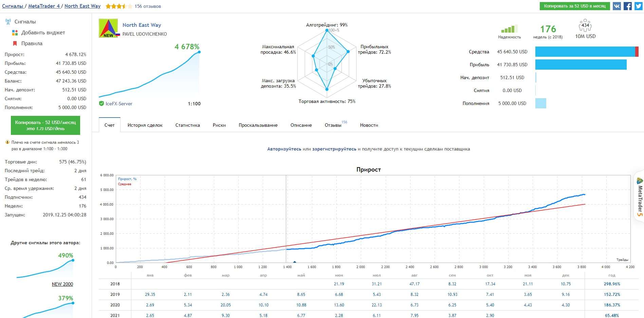644x318 pixels.
Task: Open the Проскальзывание tab
Action: pos(258,125)
